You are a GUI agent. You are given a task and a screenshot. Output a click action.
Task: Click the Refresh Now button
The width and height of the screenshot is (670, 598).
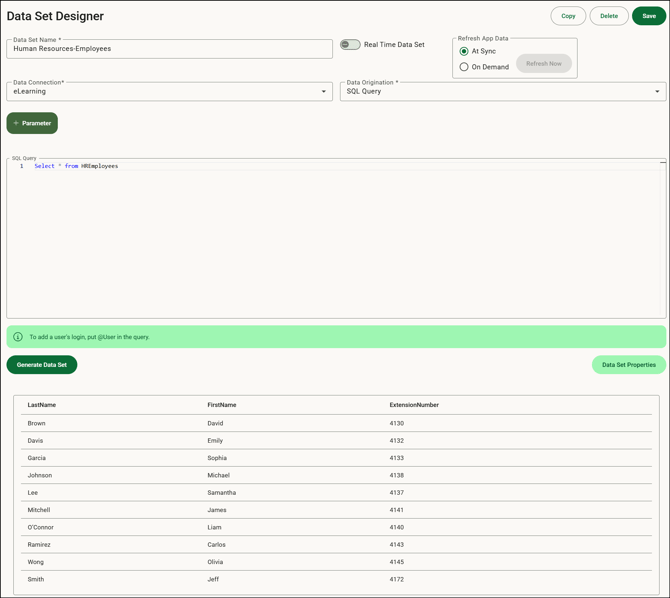pyautogui.click(x=544, y=64)
